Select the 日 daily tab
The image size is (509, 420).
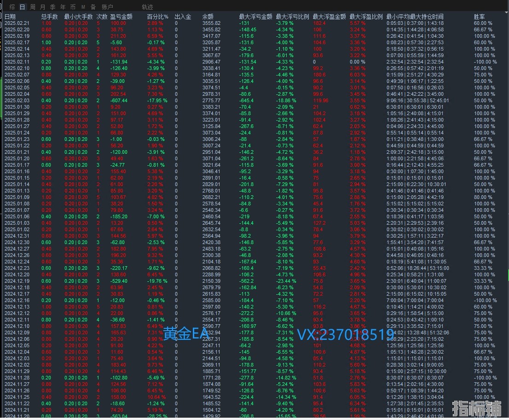[23, 7]
